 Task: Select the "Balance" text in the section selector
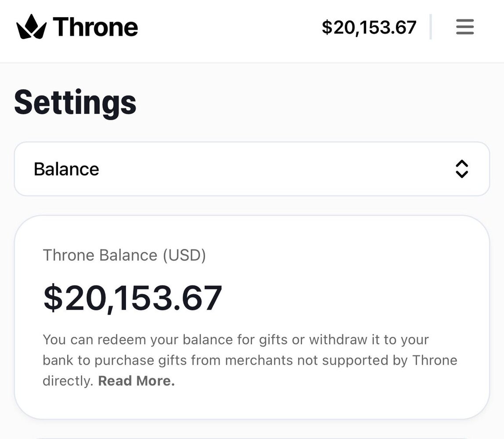tap(66, 169)
